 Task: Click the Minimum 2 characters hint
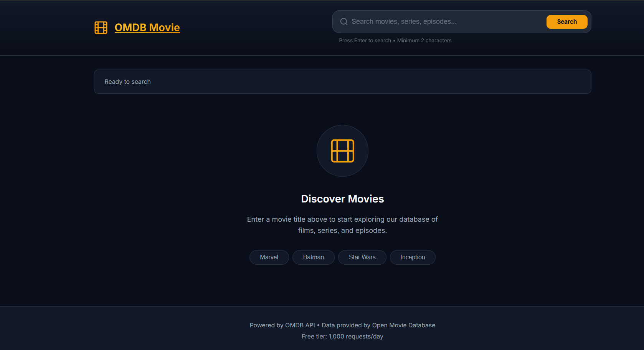coord(424,40)
